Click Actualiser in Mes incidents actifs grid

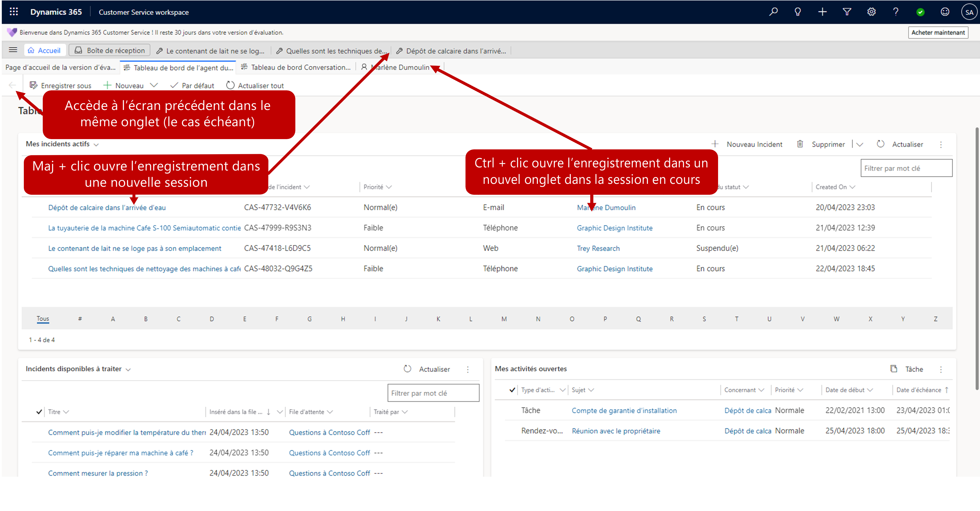click(x=900, y=144)
